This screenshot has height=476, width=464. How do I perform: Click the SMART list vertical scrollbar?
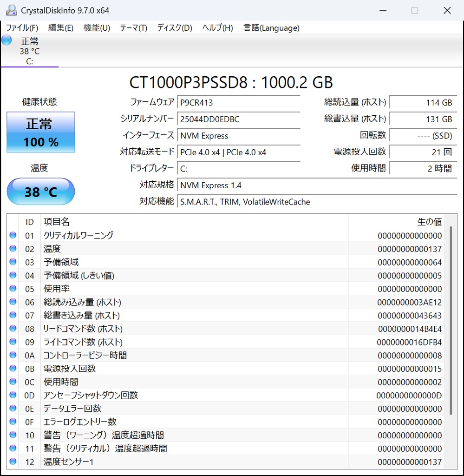click(451, 320)
